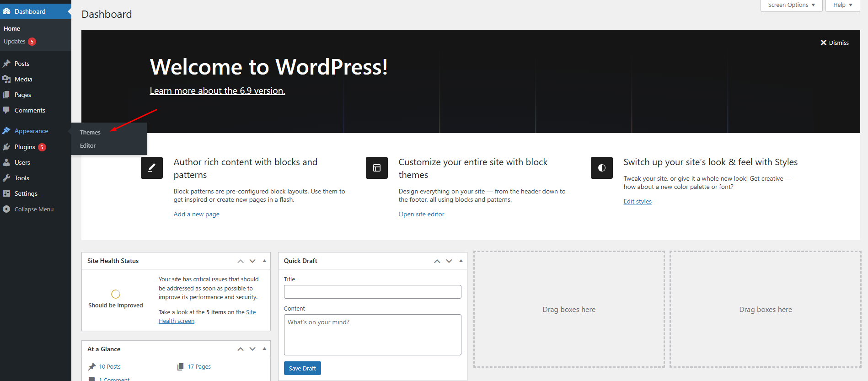Click the Plugins update badge showing 5
Viewport: 868px width, 381px height.
[x=42, y=147]
